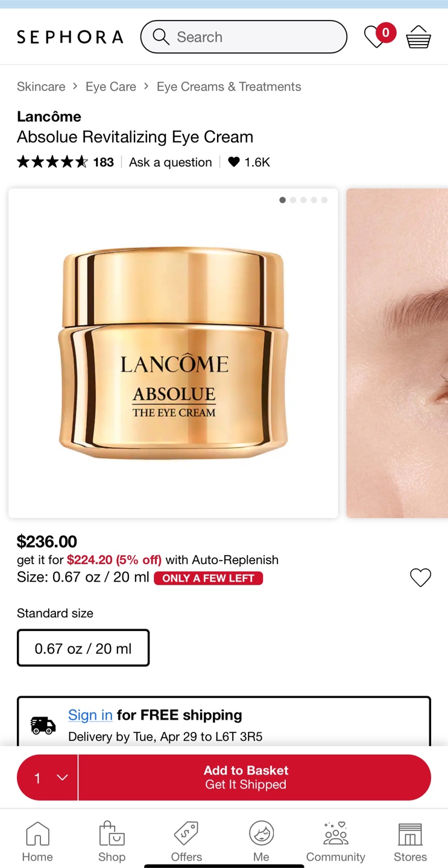The image size is (448, 868).
Task: Add product to Loves with heart outline
Action: click(420, 577)
